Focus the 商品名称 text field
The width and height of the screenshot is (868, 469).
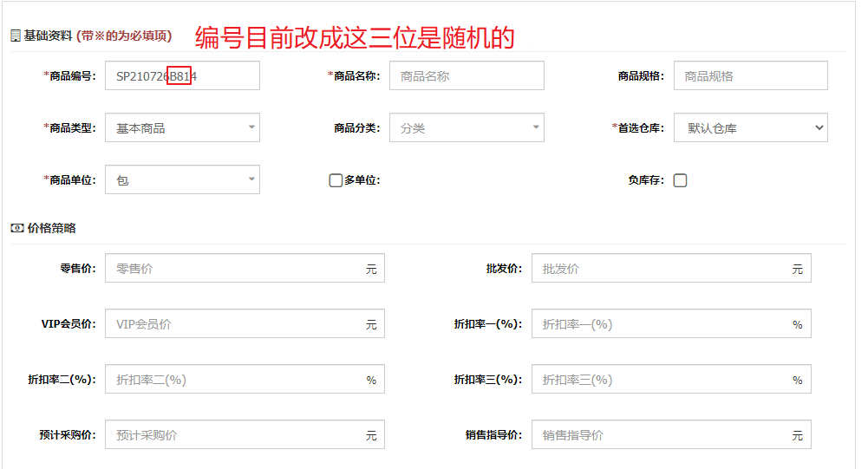(467, 76)
